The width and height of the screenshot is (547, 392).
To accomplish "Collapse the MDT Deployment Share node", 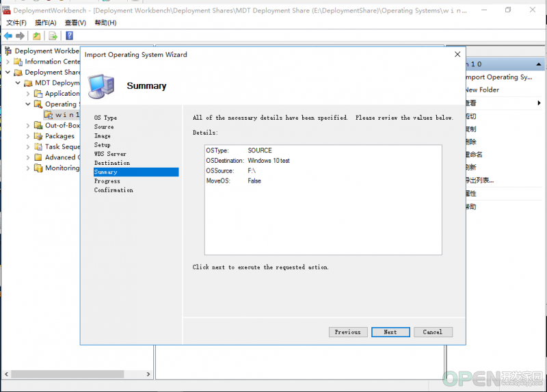I will (x=18, y=83).
